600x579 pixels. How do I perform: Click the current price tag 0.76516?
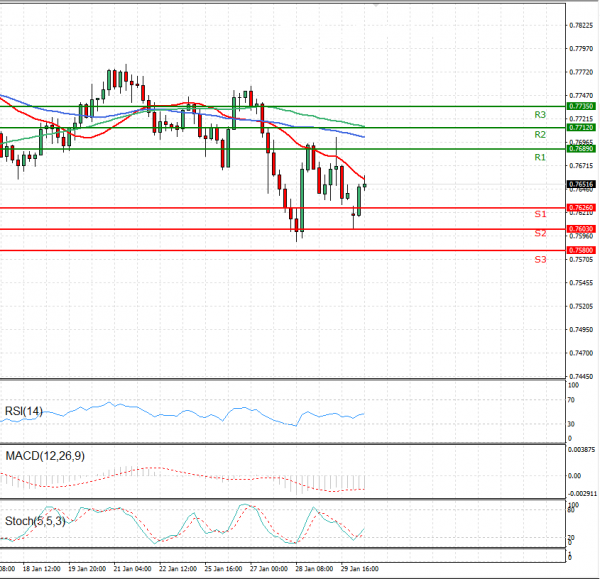pos(581,184)
